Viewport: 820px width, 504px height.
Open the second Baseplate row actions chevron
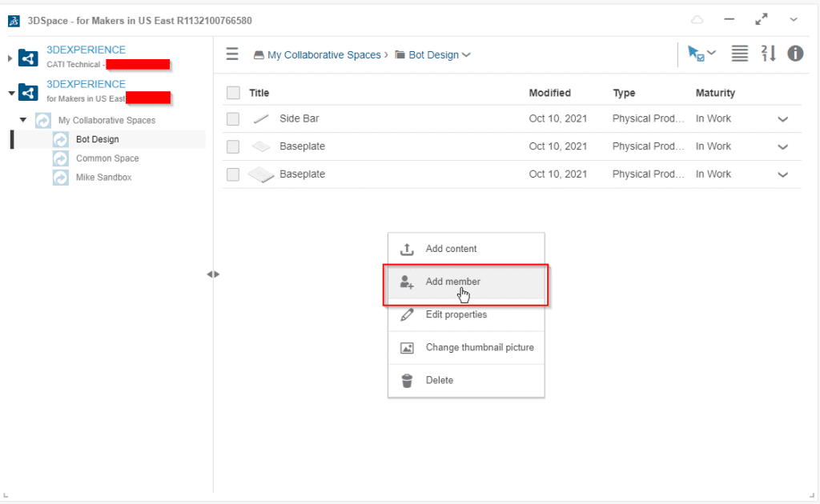783,174
